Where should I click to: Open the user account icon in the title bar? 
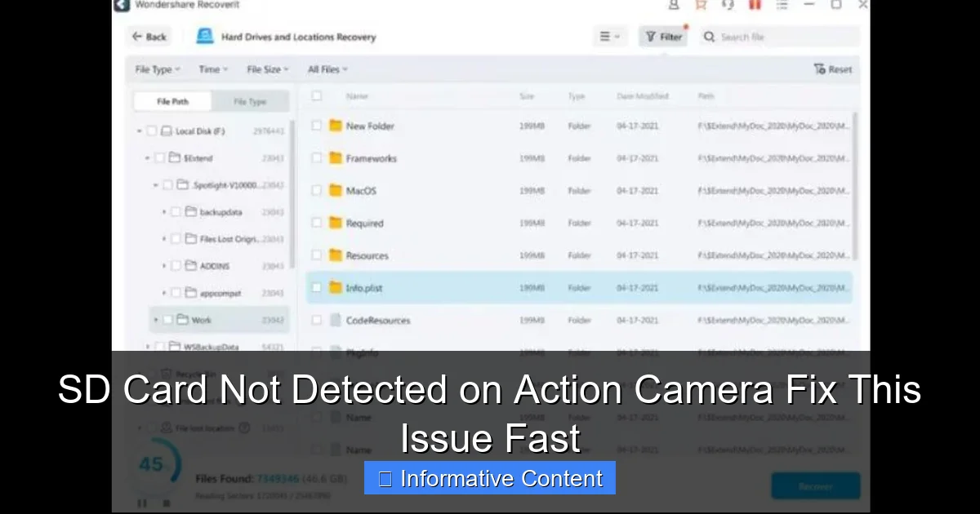(x=673, y=6)
